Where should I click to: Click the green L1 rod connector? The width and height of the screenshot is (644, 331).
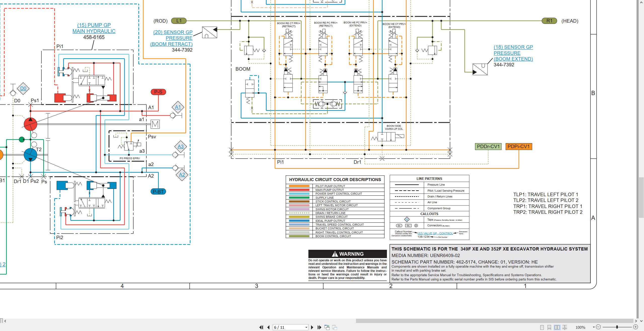tap(179, 21)
